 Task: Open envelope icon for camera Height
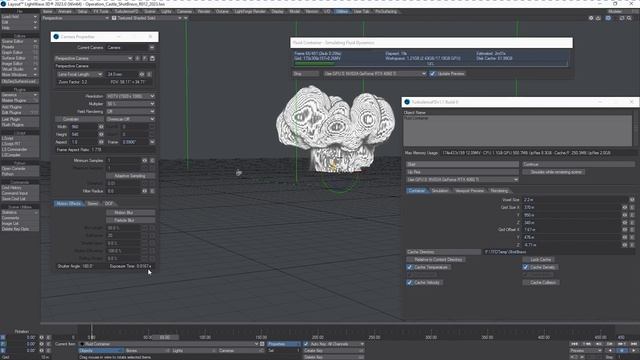[101, 134]
